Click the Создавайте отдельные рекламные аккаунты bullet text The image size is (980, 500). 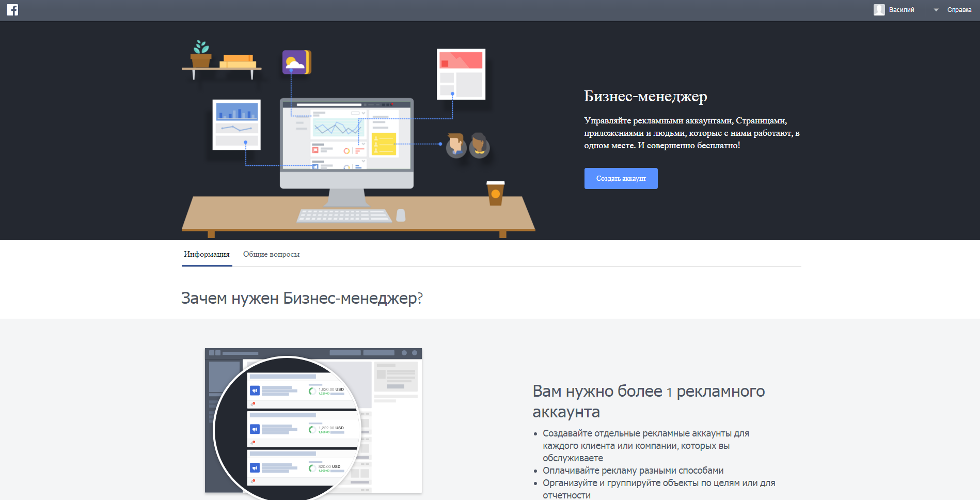click(x=646, y=445)
